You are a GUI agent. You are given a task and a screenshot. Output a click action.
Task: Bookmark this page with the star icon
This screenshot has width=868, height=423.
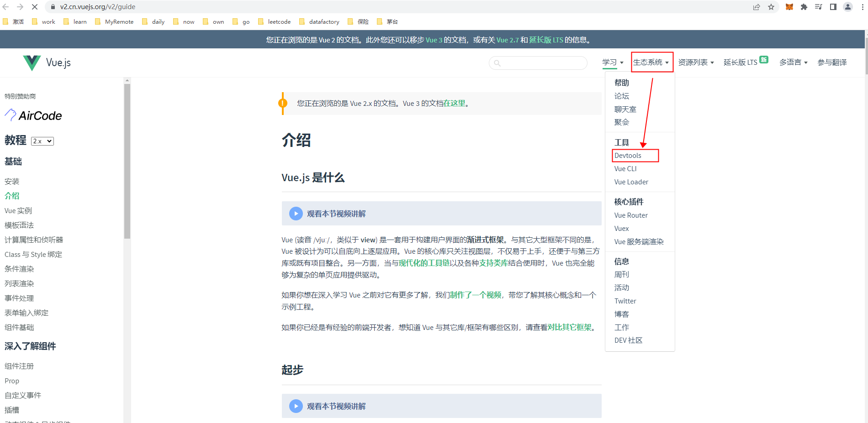(x=771, y=7)
